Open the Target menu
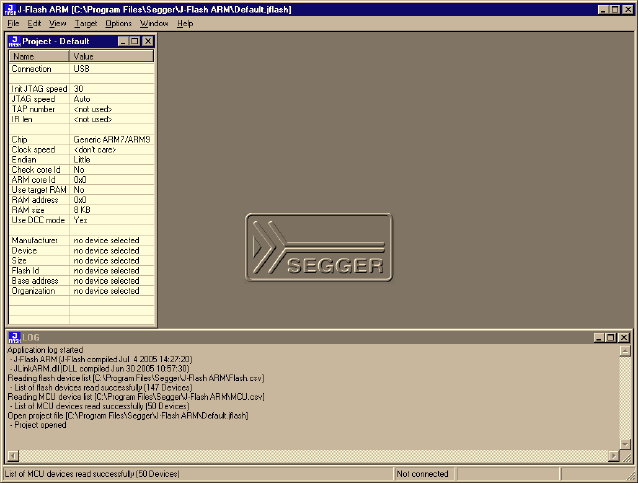The width and height of the screenshot is (638, 483). pyautogui.click(x=86, y=24)
